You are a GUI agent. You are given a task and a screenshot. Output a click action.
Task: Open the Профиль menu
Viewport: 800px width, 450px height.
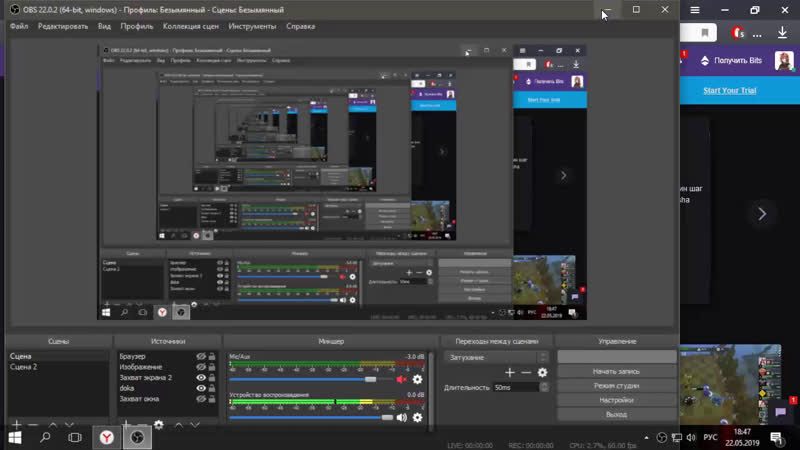pos(137,26)
